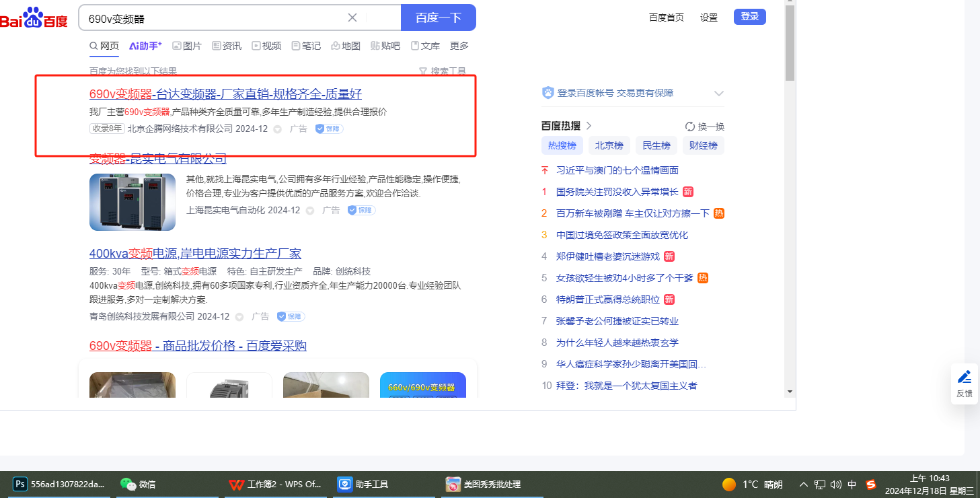Expand ad info dropdown for 青岛创统科技

[239, 317]
